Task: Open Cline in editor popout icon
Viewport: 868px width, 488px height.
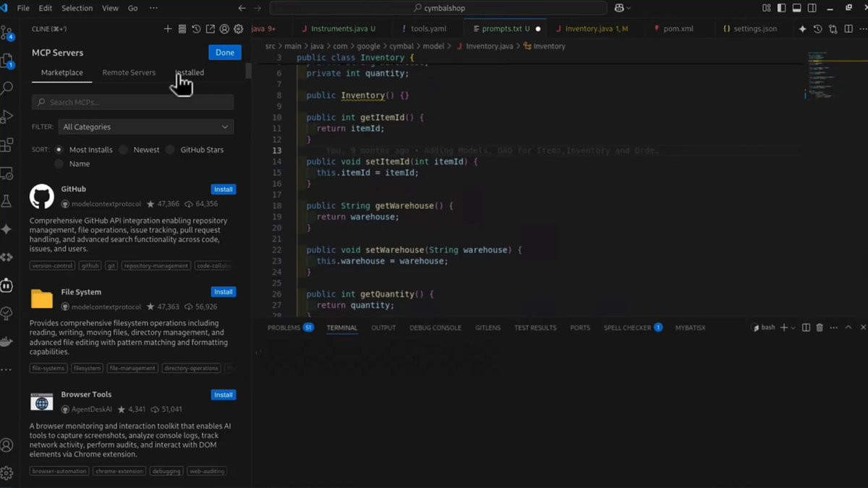Action: (x=210, y=29)
